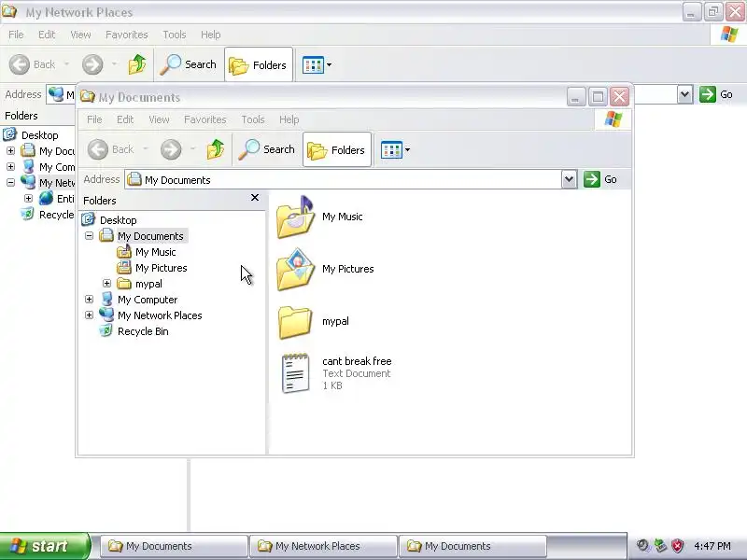Screen dimensions: 747x560
Task: Toggle Folders pane in My Documents window
Action: (337, 150)
